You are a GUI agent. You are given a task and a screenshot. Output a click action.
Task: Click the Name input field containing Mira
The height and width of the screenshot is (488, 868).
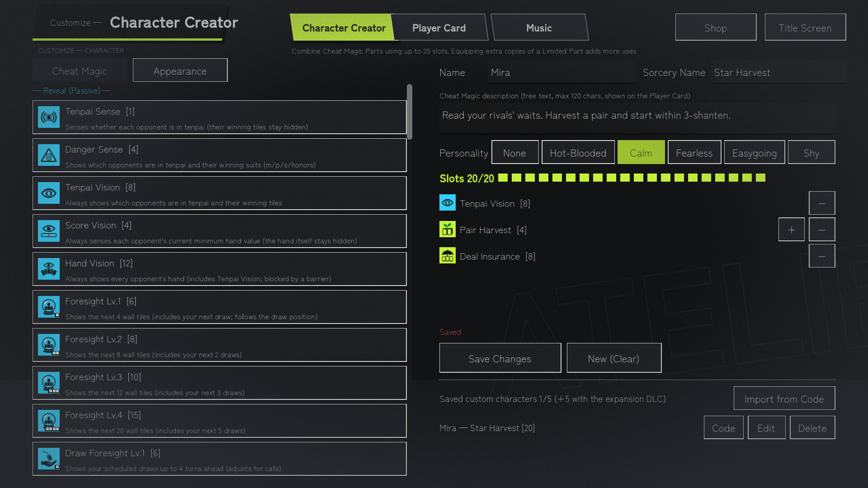(562, 72)
